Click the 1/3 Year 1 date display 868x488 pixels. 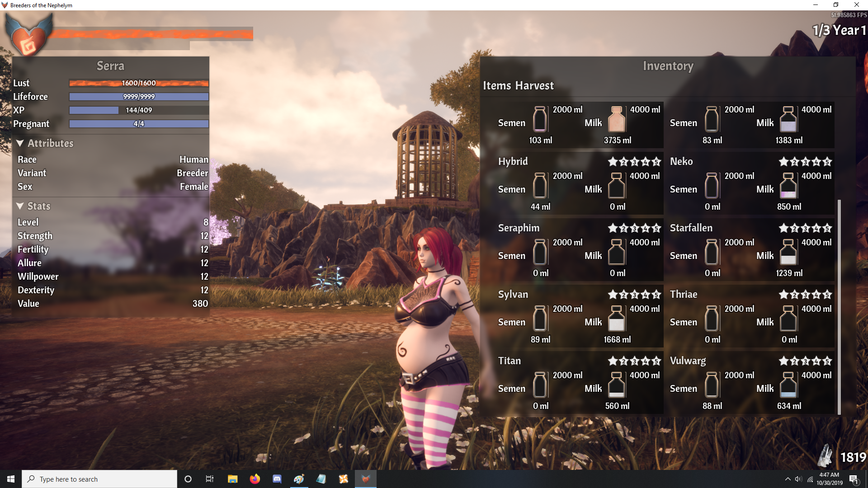(x=839, y=30)
